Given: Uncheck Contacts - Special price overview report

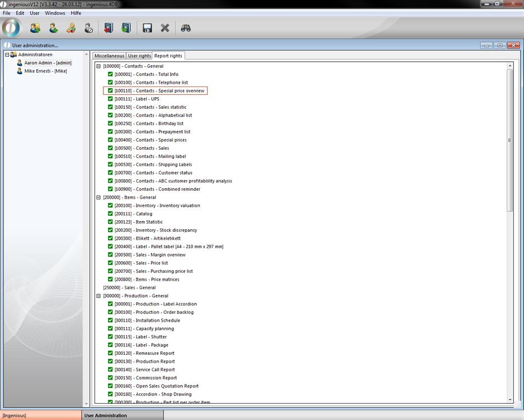Looking at the screenshot, I should pyautogui.click(x=111, y=90).
